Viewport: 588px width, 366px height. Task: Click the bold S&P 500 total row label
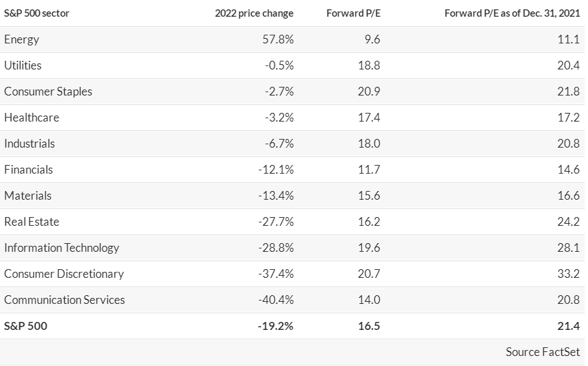click(26, 326)
